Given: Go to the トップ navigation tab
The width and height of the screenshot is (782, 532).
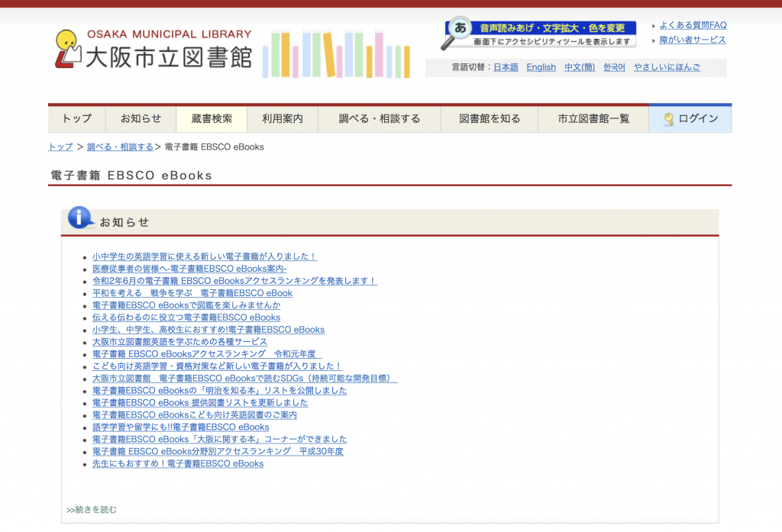Looking at the screenshot, I should (x=77, y=118).
